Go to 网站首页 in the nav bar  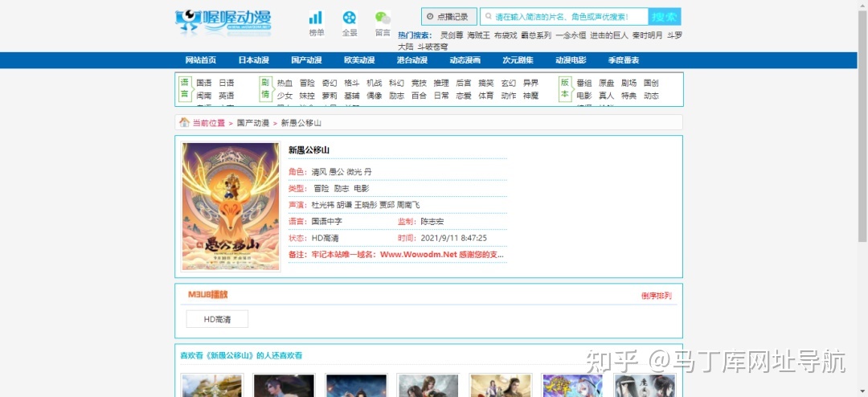200,60
